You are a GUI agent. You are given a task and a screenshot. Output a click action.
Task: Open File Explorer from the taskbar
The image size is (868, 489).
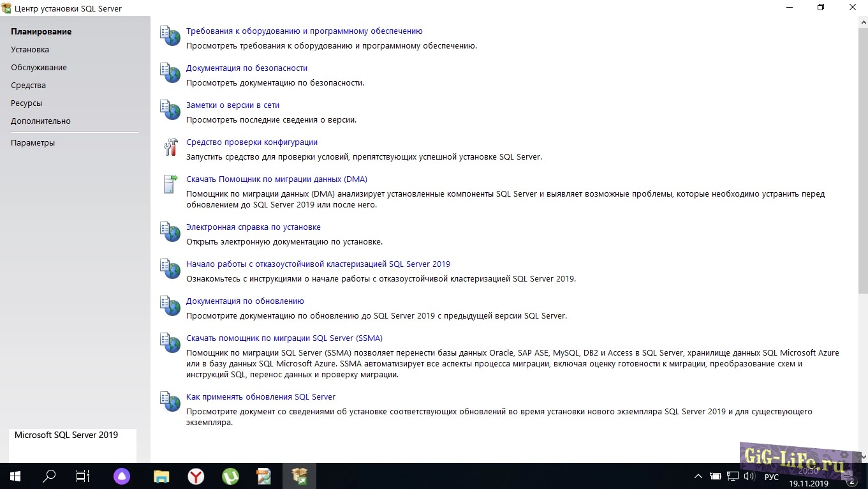(x=161, y=476)
